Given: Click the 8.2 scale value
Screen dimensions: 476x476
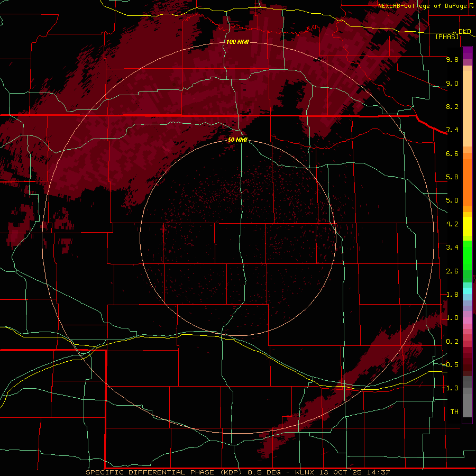Looking at the screenshot, I should tap(452, 106).
